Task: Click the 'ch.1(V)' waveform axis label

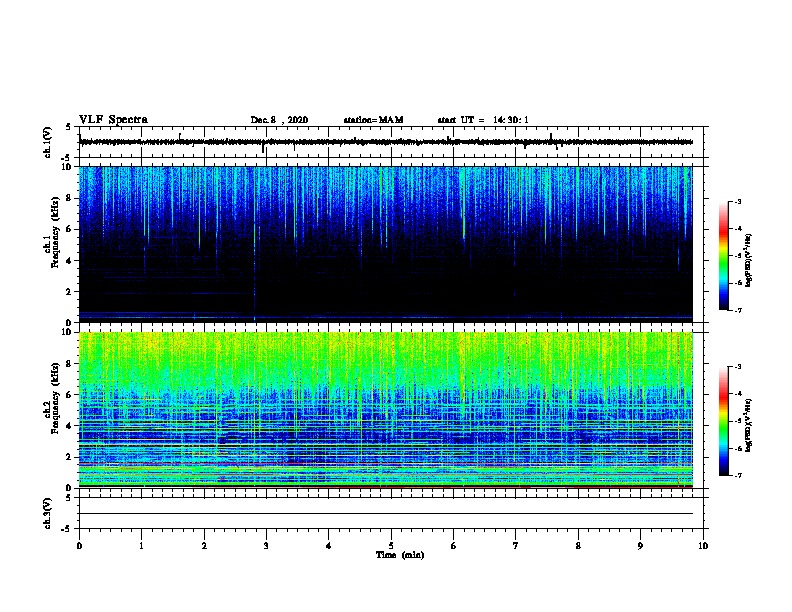Action: point(48,142)
